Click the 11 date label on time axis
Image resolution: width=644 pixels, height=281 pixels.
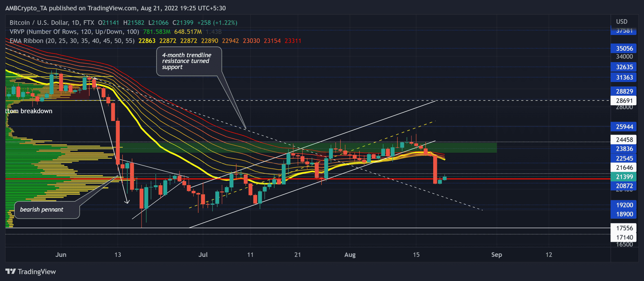pos(250,255)
